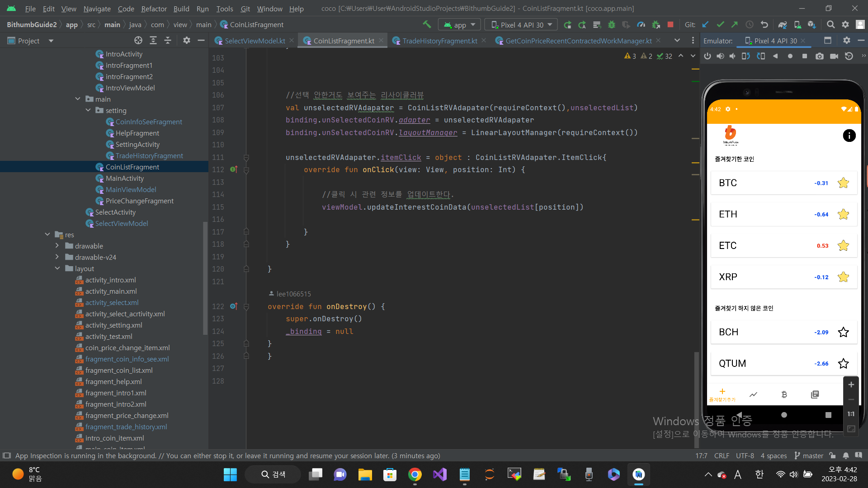Click override gutter icon at line 112
This screenshot has height=488, width=868.
click(234, 169)
